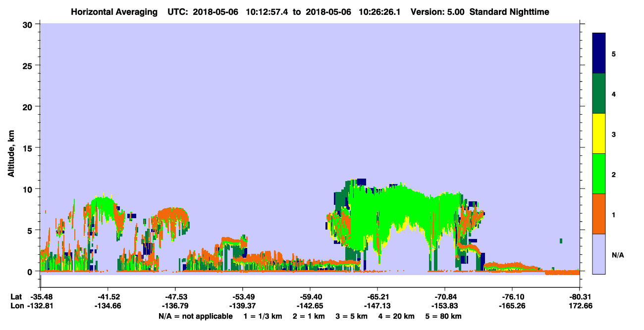Click the orange color bar segment labeled 1
The height and width of the screenshot is (330, 644).
[x=599, y=214]
